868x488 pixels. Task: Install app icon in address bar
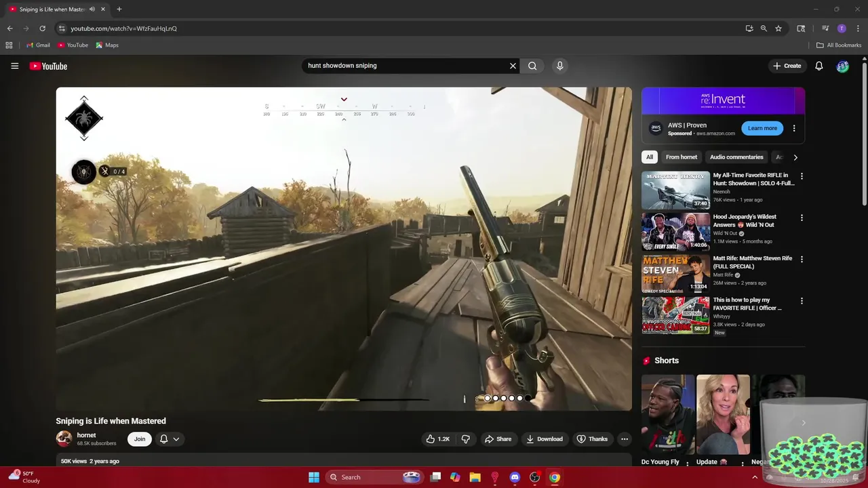pyautogui.click(x=749, y=28)
